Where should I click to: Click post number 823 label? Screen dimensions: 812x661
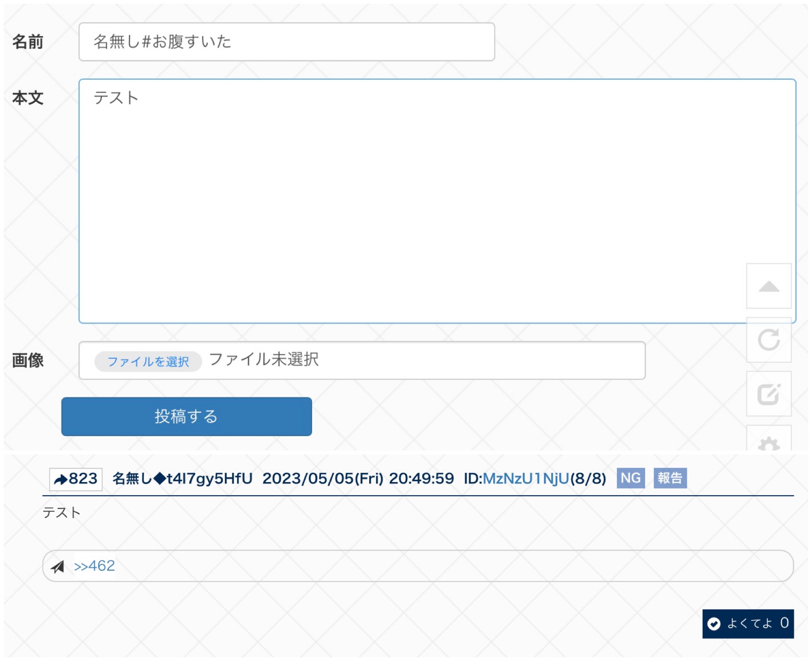(83, 479)
